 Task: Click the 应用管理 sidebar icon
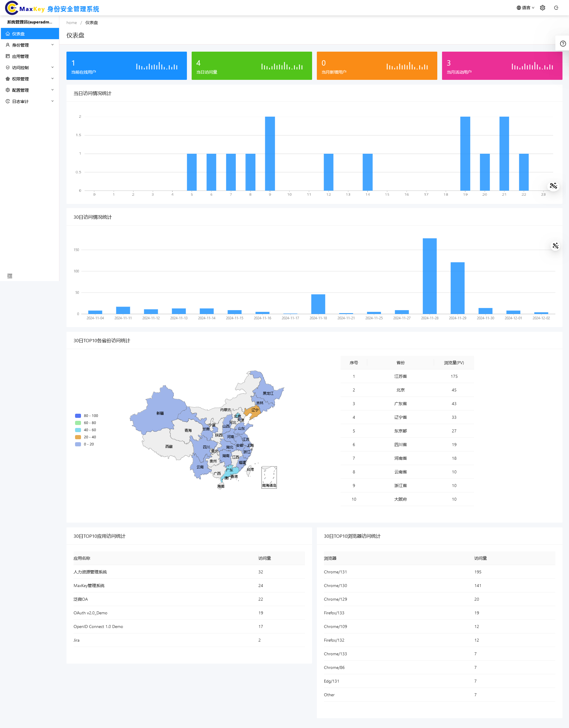(x=8, y=56)
